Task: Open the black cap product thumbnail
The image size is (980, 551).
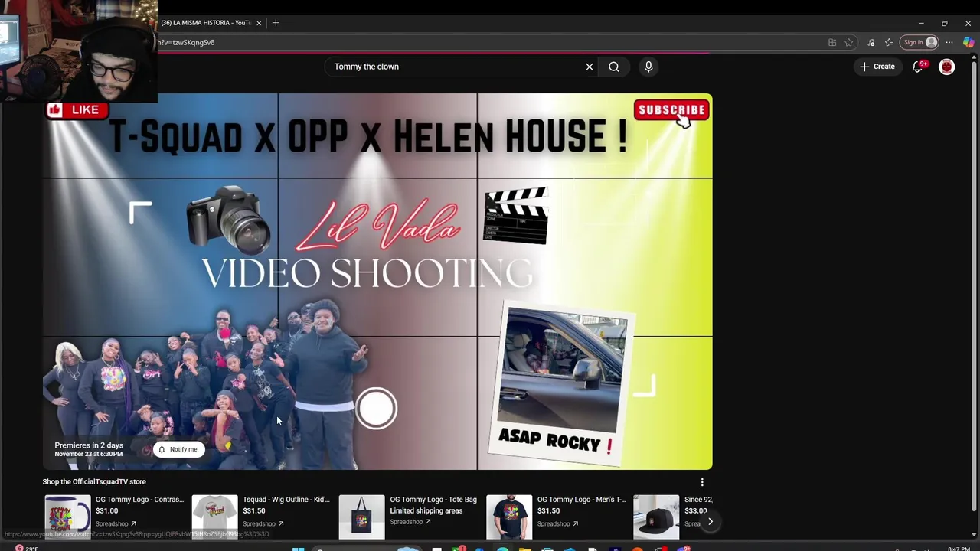Action: (x=656, y=517)
